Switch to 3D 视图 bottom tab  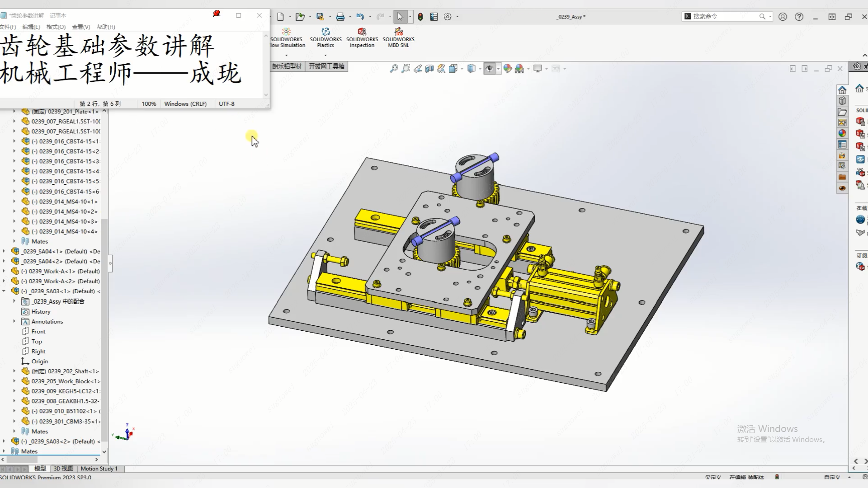tap(63, 469)
